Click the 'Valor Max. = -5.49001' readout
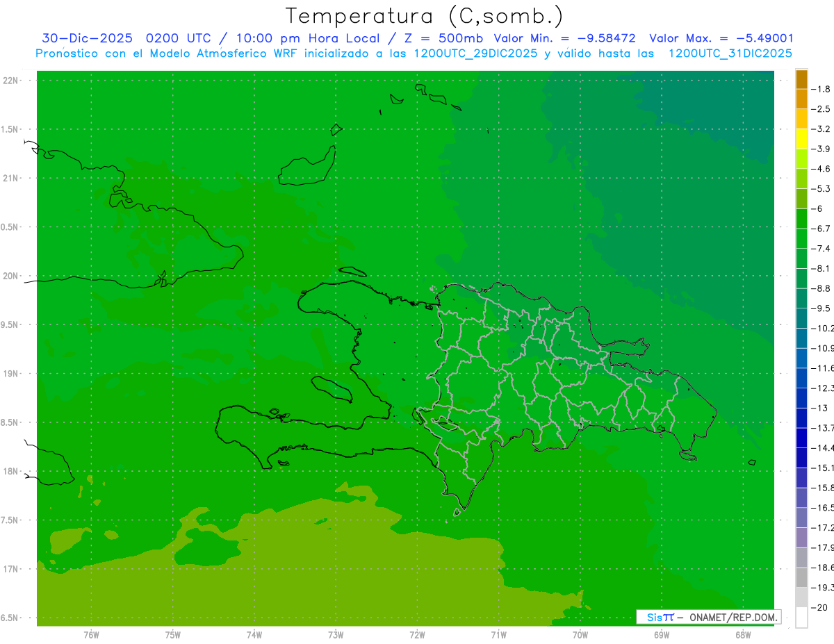This screenshot has height=644, width=834. pos(721,38)
